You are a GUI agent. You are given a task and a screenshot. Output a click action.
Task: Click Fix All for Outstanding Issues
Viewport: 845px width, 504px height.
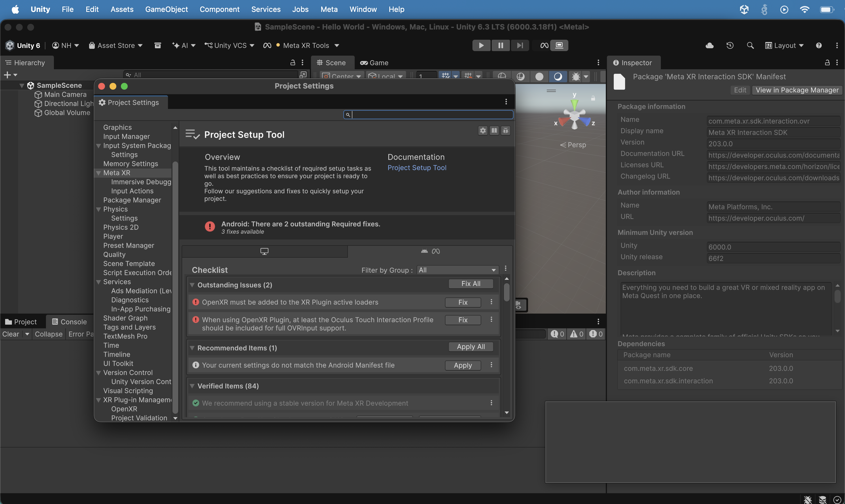pyautogui.click(x=470, y=283)
